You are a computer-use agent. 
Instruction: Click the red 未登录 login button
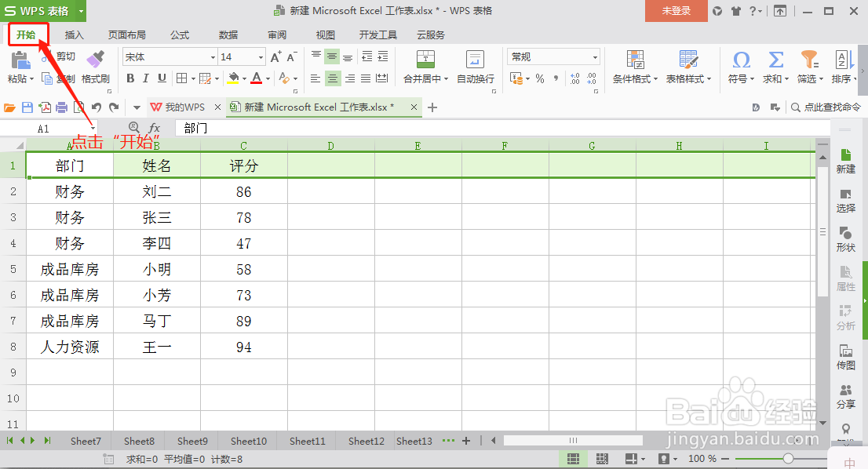676,12
